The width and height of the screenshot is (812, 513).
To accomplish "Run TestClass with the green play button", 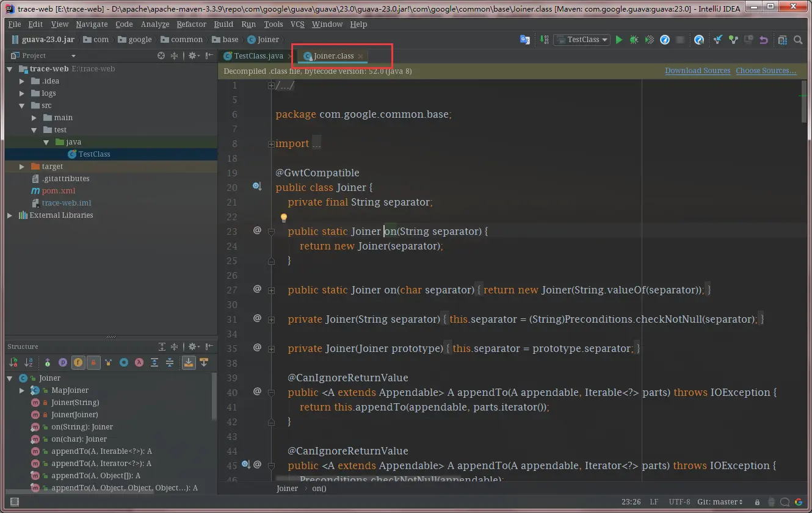I will 619,40.
